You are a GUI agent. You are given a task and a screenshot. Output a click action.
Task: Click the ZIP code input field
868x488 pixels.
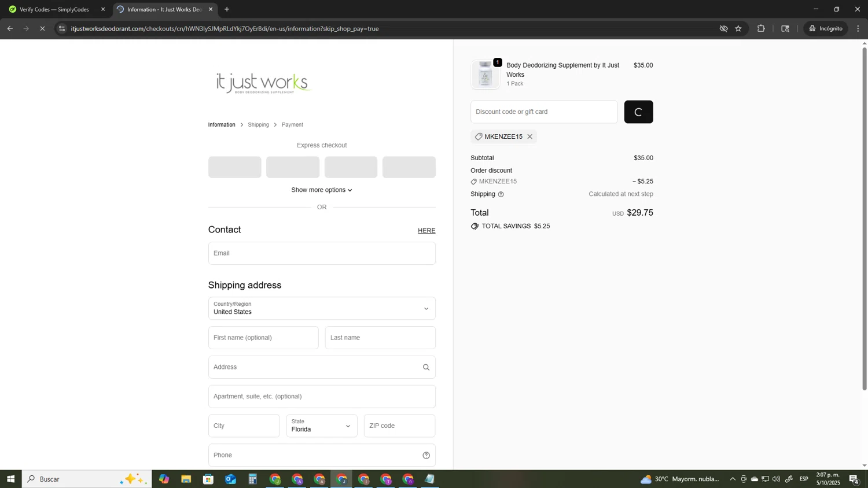coord(399,426)
